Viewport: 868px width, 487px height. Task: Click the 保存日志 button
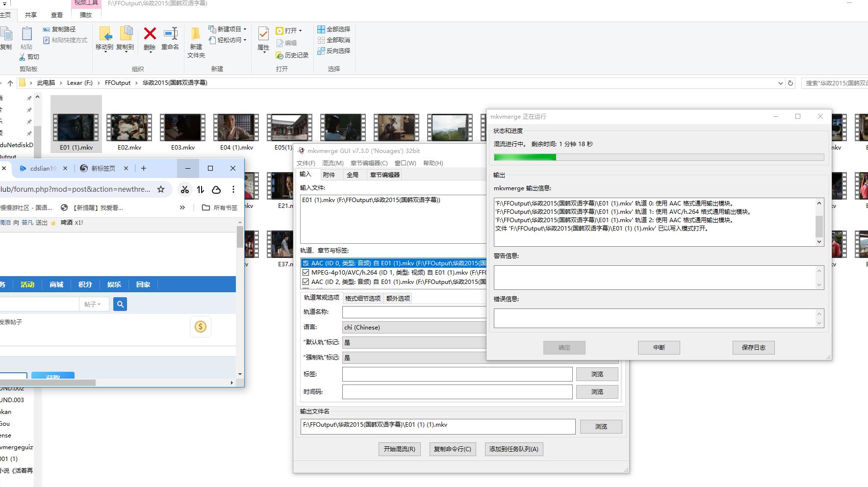point(753,348)
